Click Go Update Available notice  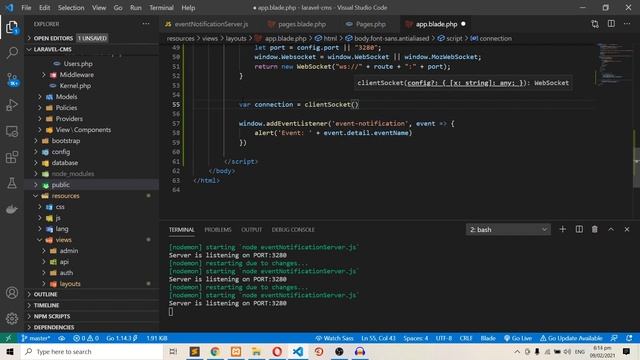tap(571, 338)
